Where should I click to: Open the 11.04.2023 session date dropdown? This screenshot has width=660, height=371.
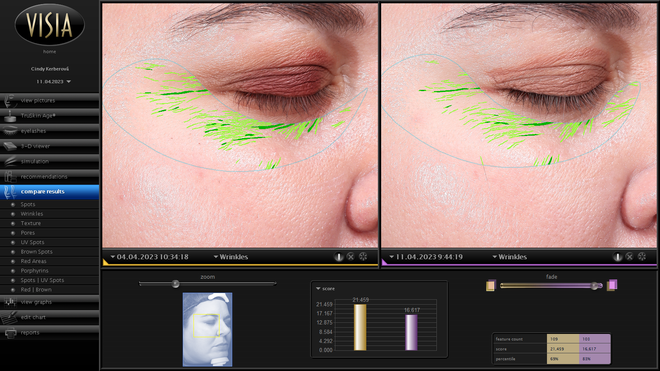53,82
